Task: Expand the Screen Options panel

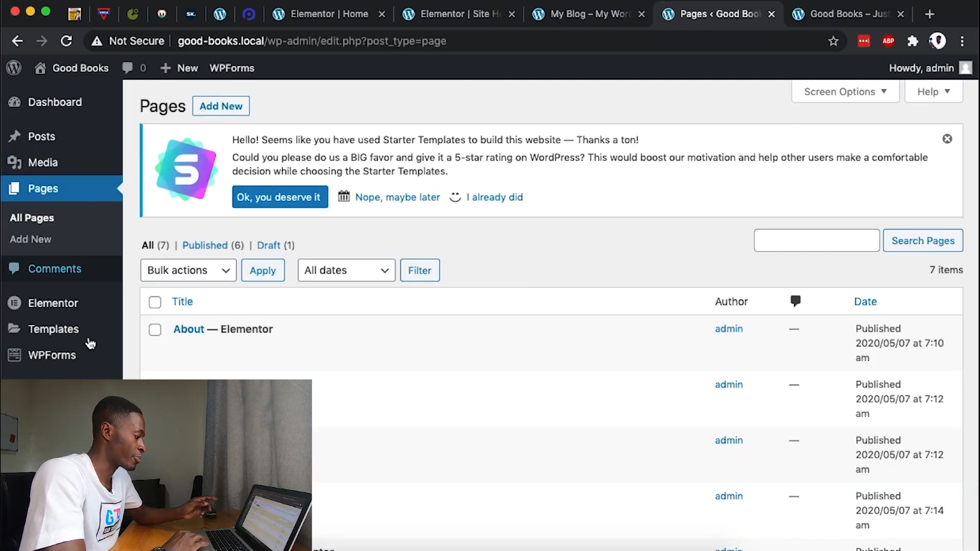Action: 845,92
